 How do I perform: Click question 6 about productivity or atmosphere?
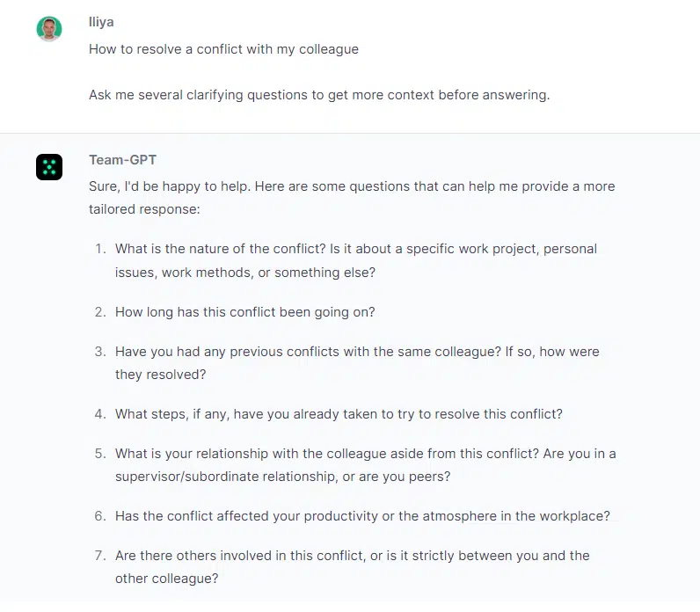coord(362,516)
